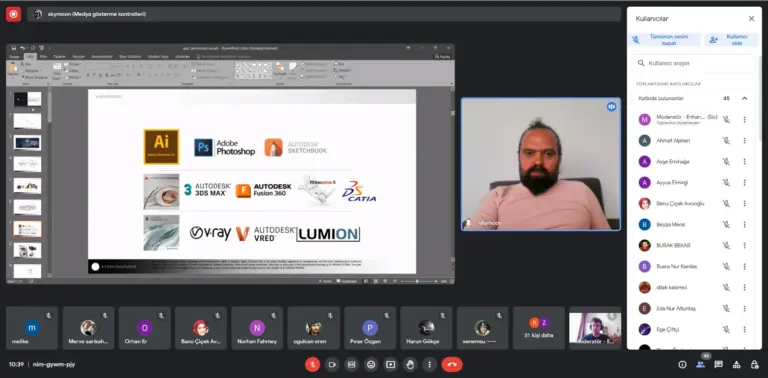Click the skymoon Medya gösterme kontrolleri bar
Screen dimensions: 768x378
pos(324,14)
